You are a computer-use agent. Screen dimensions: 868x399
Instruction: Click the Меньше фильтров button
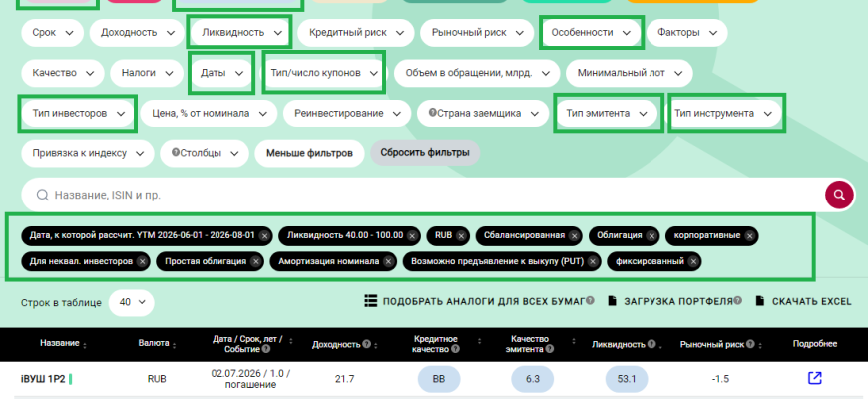[309, 153]
